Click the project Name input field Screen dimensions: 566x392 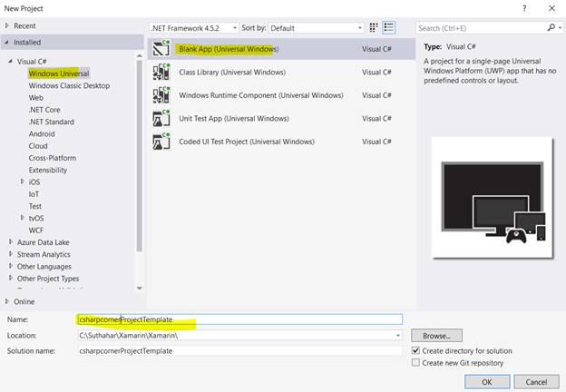tap(240, 319)
